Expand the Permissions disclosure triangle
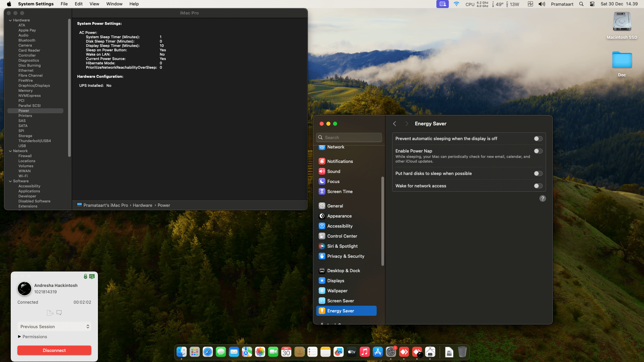This screenshot has width=644, height=362. [x=19, y=337]
